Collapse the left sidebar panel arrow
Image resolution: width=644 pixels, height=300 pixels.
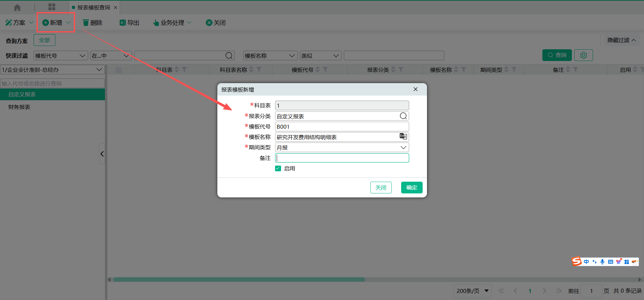(102, 154)
